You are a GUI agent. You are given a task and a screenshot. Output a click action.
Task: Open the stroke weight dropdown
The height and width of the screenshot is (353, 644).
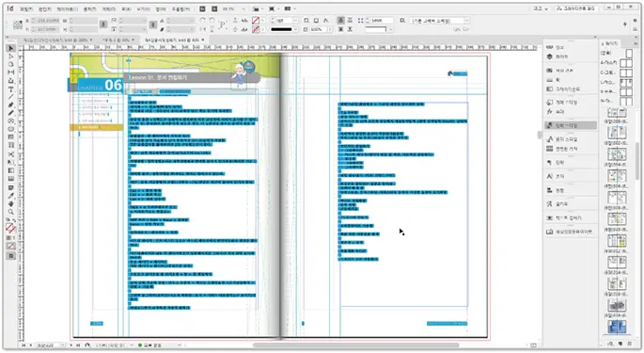pos(295,20)
